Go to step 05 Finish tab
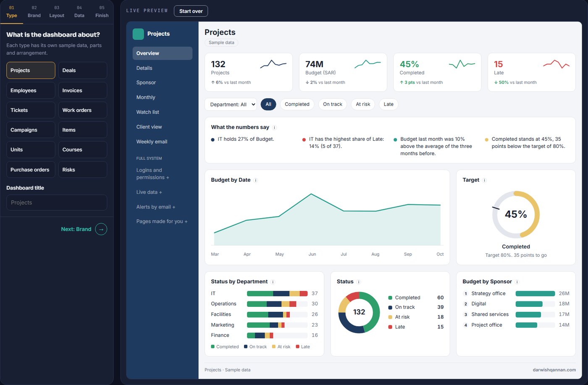The image size is (588, 385). (102, 12)
